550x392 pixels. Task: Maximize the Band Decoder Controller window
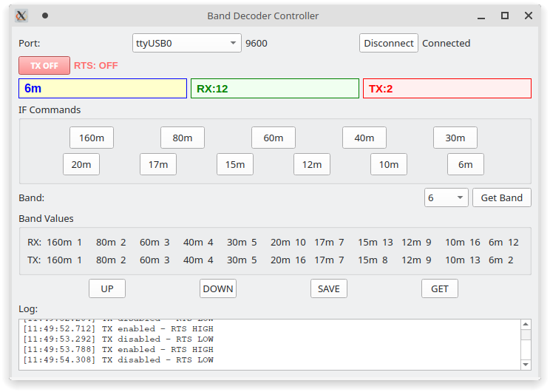click(505, 16)
